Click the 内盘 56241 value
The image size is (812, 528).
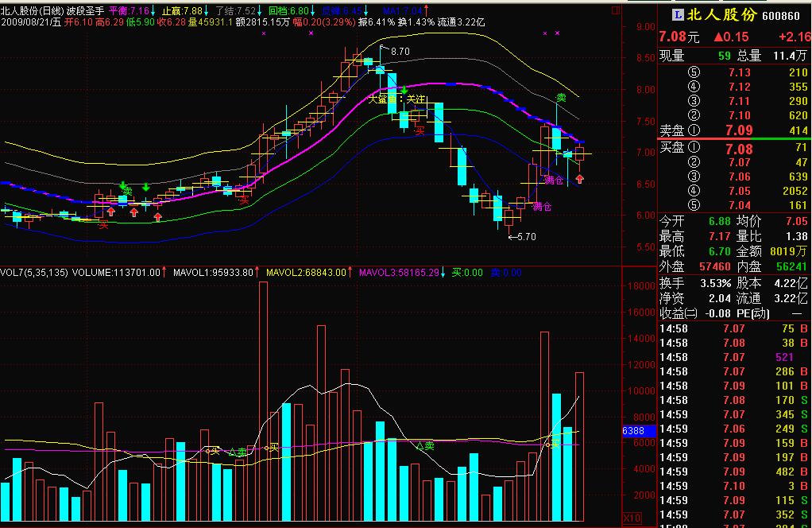pyautogui.click(x=792, y=266)
